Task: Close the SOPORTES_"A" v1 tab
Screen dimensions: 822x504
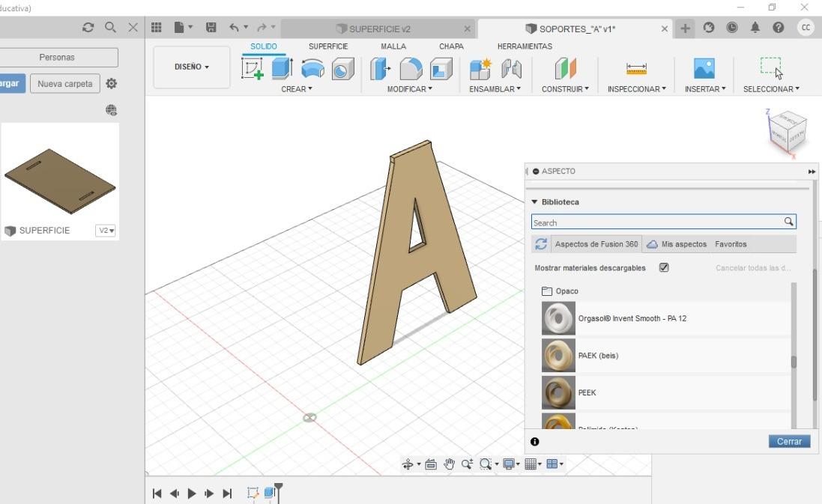Action: click(x=664, y=28)
